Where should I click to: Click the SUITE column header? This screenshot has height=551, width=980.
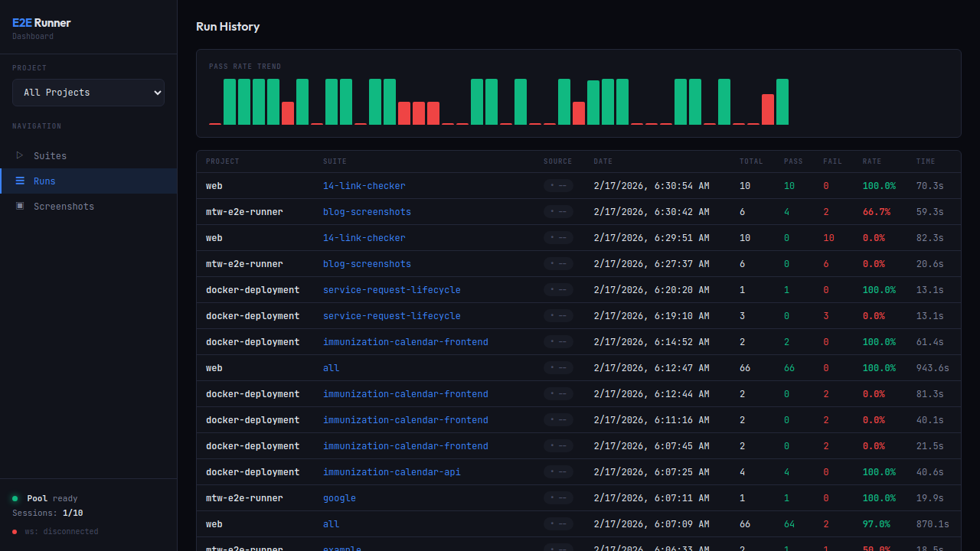(335, 161)
